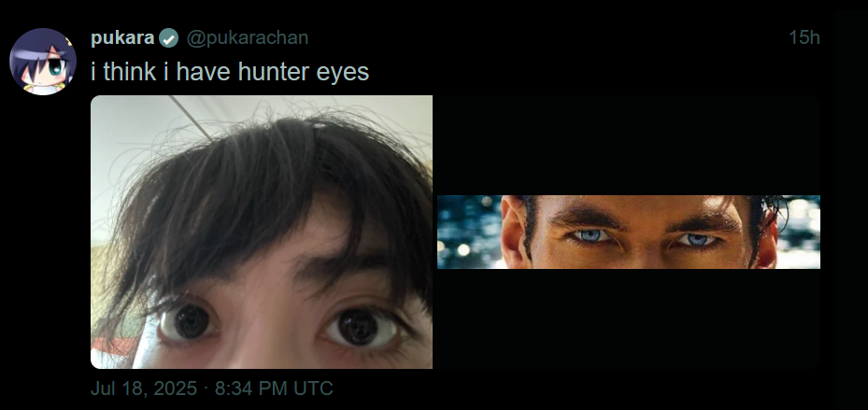
Task: Open the pukara display name link
Action: click(x=122, y=38)
